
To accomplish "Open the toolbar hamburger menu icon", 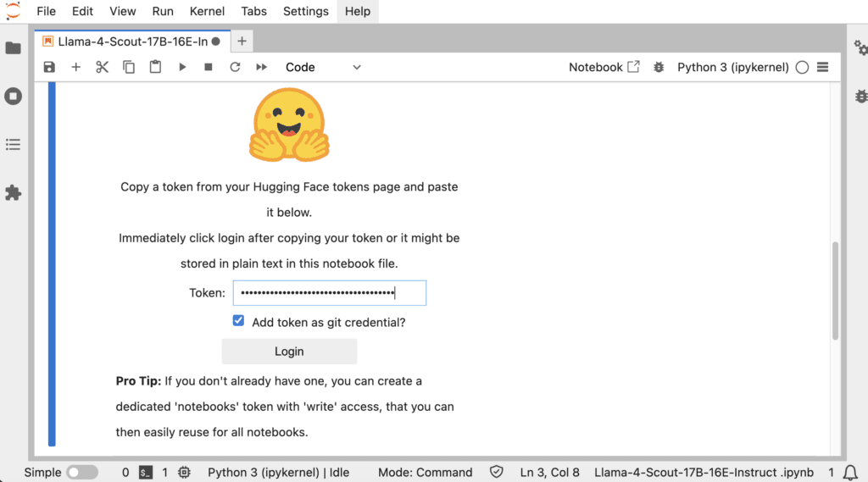I will (x=822, y=67).
